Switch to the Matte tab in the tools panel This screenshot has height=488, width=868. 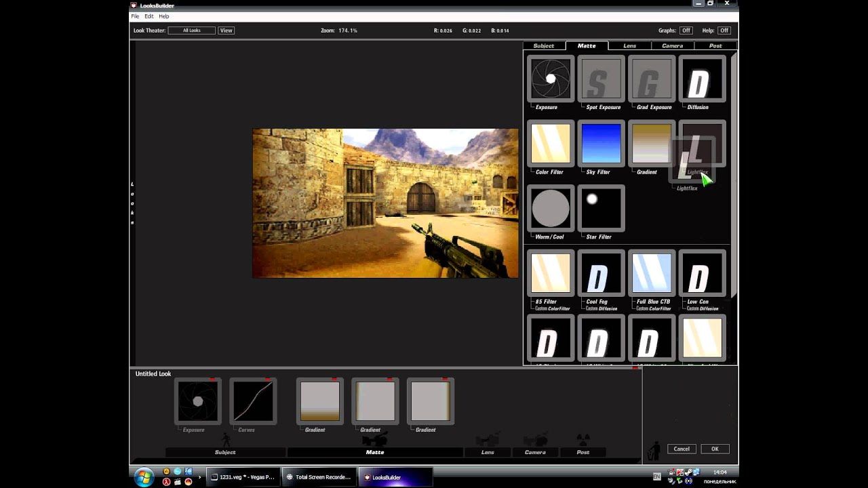(x=587, y=45)
